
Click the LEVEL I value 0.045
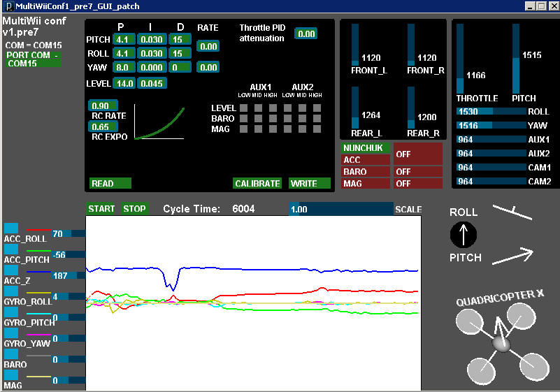[x=152, y=83]
